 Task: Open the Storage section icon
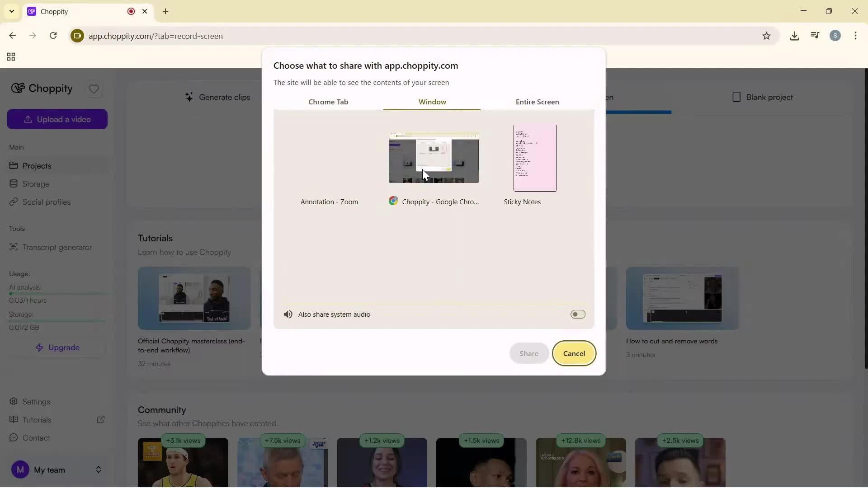pyautogui.click(x=14, y=184)
